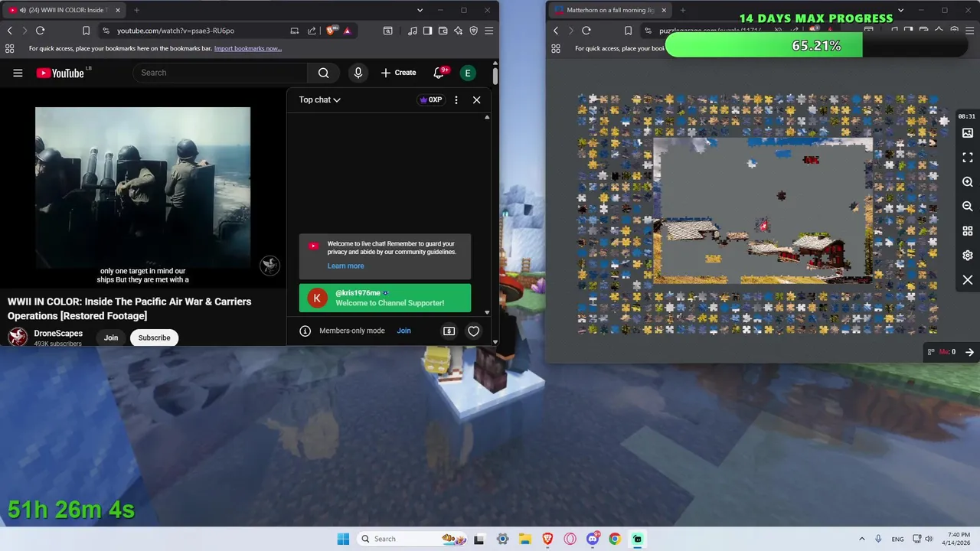Expand puzzle players panel arrow
The image size is (980, 551).
coord(969,352)
